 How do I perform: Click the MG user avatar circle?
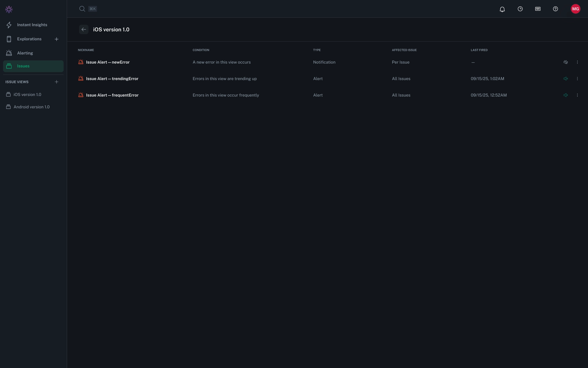(x=575, y=9)
